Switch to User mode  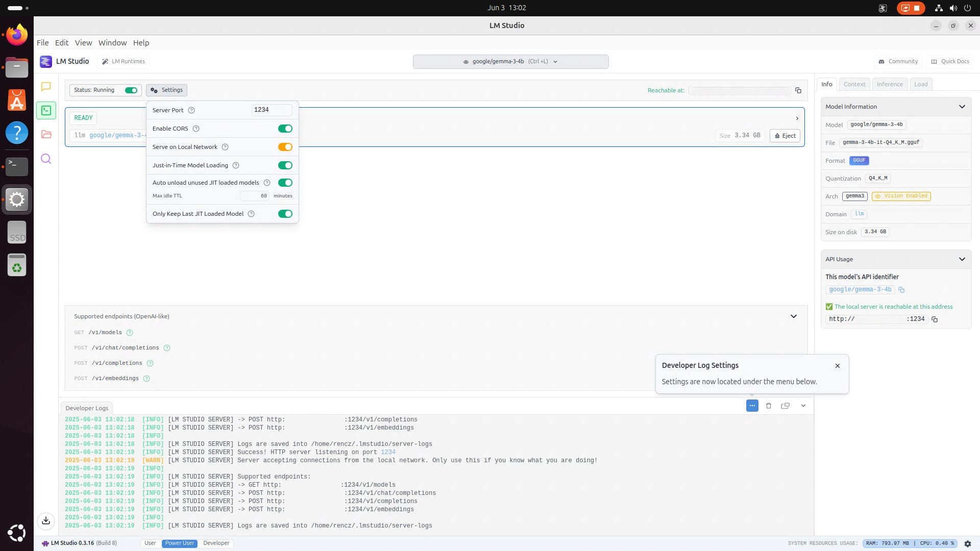click(x=150, y=543)
